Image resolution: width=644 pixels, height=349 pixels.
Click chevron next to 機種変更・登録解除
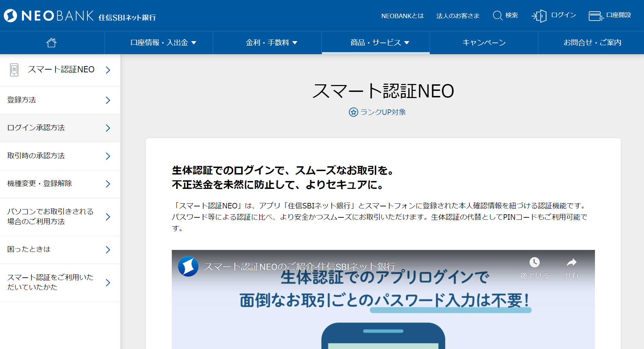pos(108,184)
